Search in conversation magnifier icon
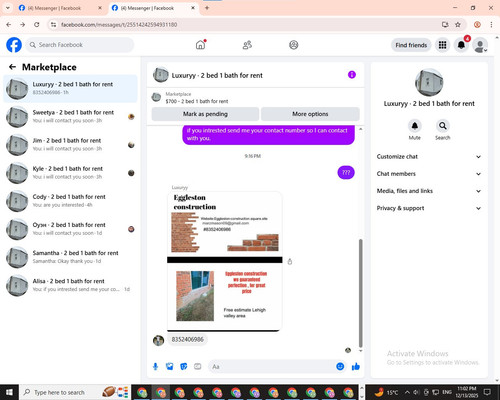 click(443, 126)
